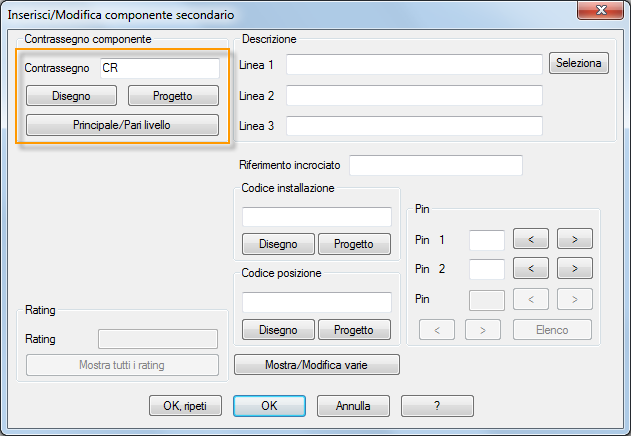Focus the Linea 3 input field

click(x=413, y=126)
